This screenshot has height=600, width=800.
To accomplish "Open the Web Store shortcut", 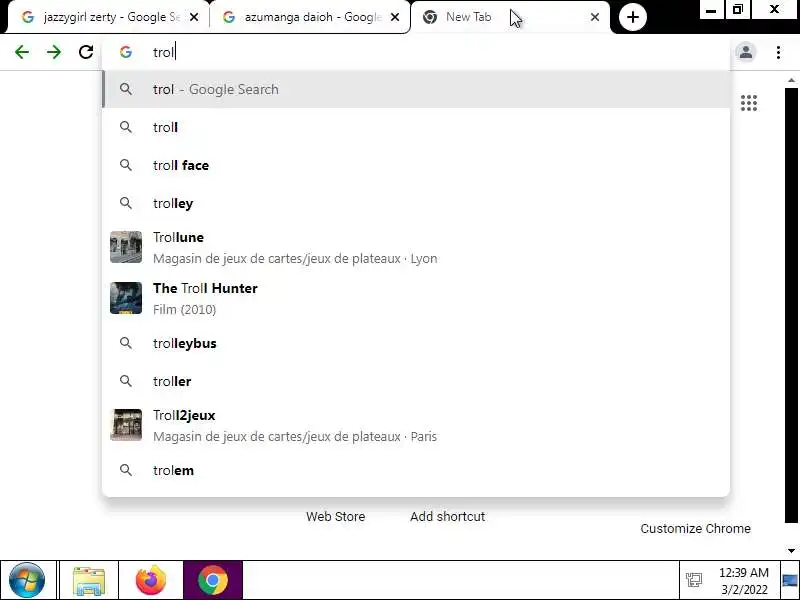I will coord(335,516).
